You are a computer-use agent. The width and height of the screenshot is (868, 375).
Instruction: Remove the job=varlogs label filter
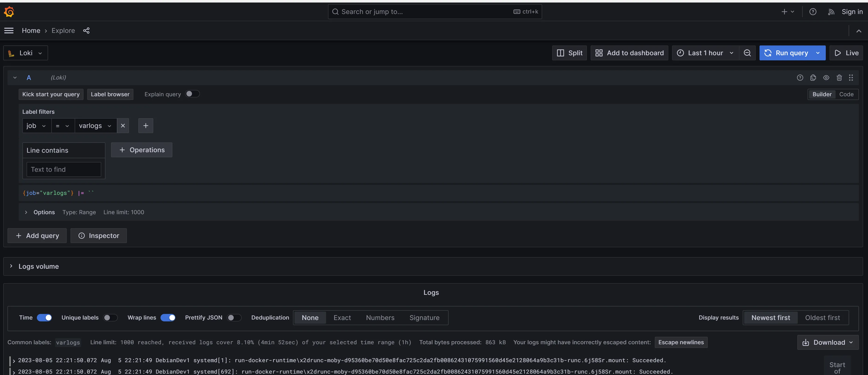pos(123,126)
